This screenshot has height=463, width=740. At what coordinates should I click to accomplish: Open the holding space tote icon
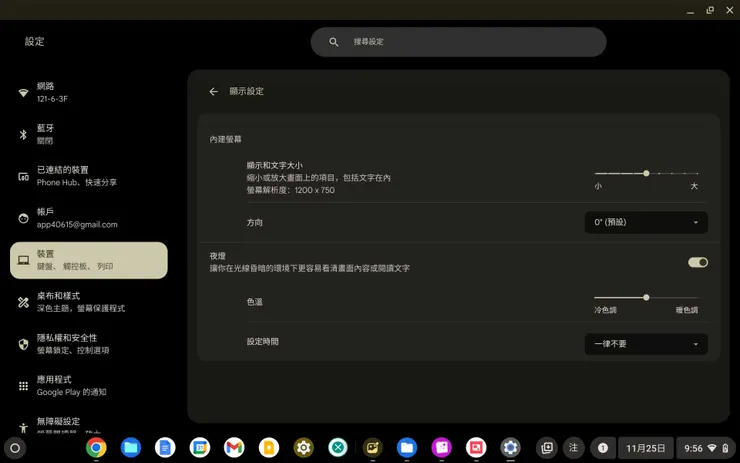tap(547, 447)
